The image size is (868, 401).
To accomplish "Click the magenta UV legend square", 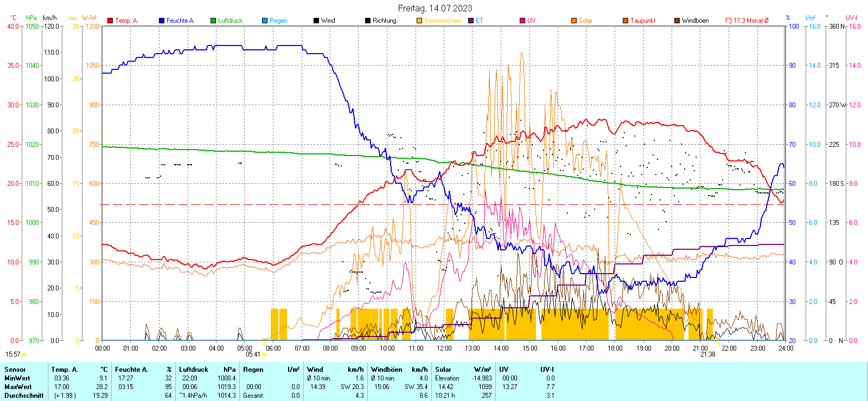I will [522, 21].
